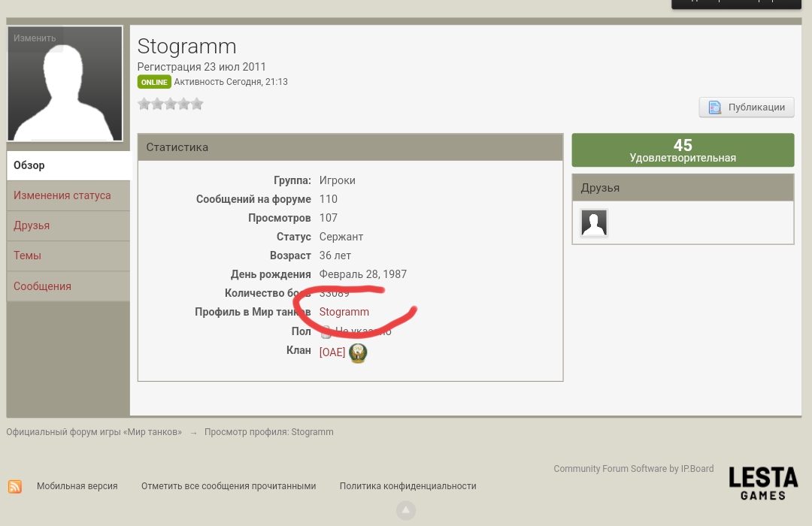Viewport: 812px width, 526px height.
Task: Click the Друзья panel header
Action: tap(683, 187)
